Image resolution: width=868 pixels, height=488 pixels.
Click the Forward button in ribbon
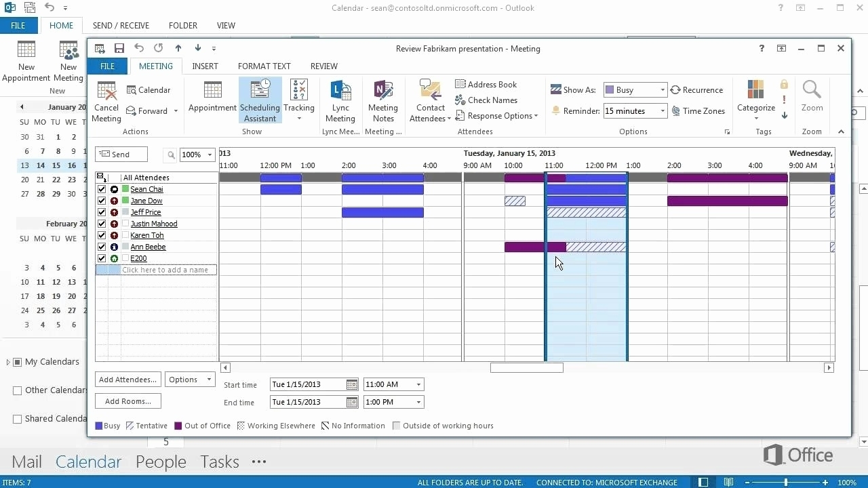pos(152,110)
